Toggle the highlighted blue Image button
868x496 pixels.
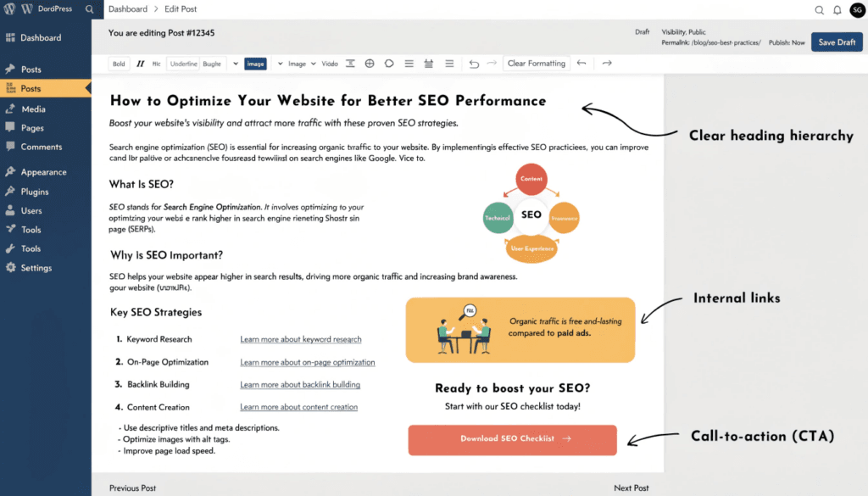255,64
